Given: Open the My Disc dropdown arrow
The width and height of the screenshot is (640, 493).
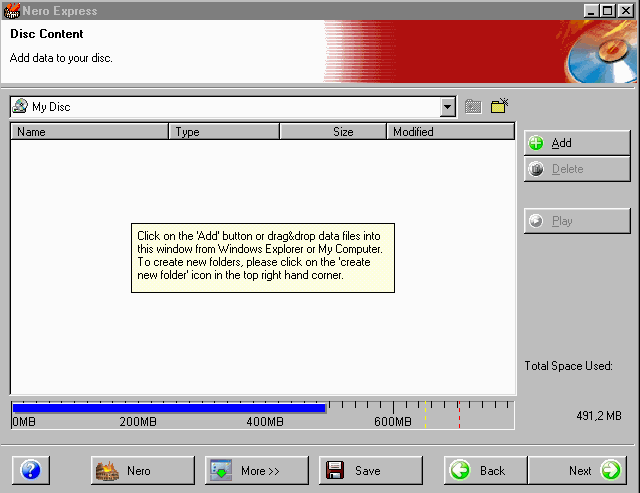Looking at the screenshot, I should (x=447, y=106).
